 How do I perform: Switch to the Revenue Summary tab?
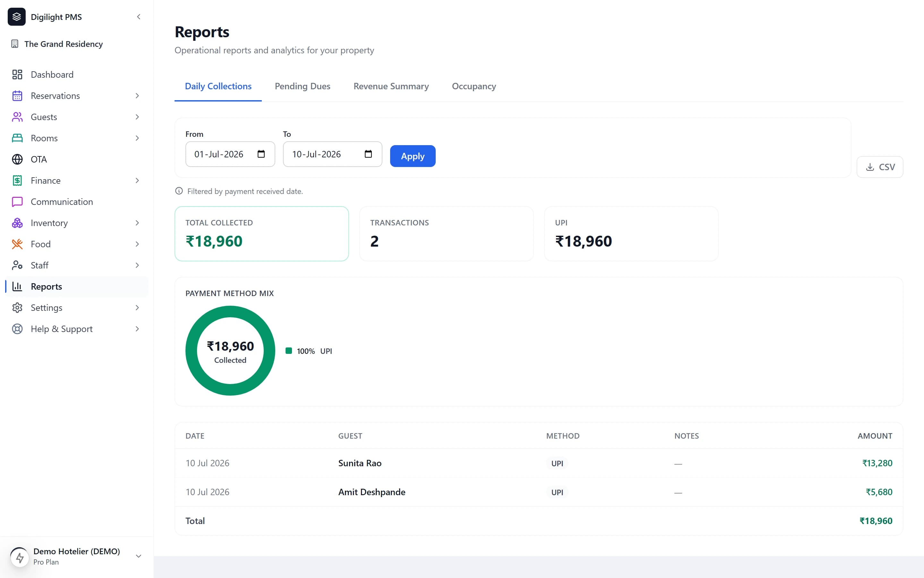coord(391,86)
